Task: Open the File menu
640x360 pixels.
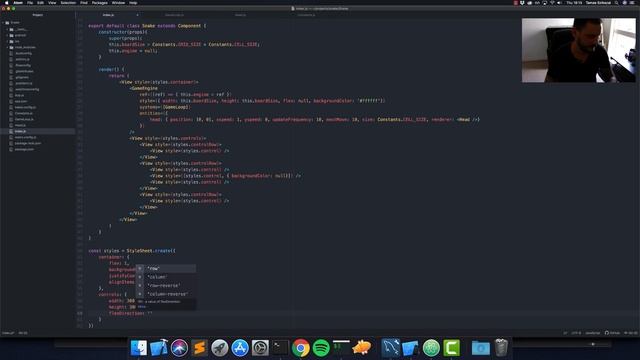Action: tap(30, 3)
